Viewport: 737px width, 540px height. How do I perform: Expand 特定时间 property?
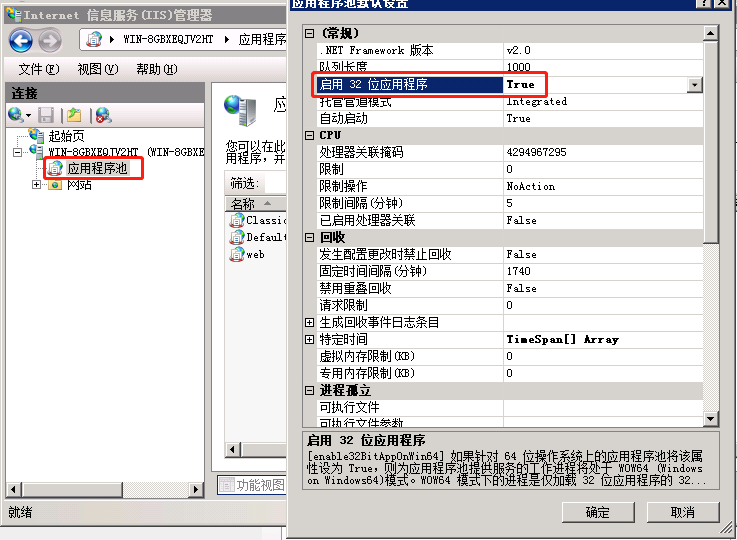pyautogui.click(x=309, y=339)
